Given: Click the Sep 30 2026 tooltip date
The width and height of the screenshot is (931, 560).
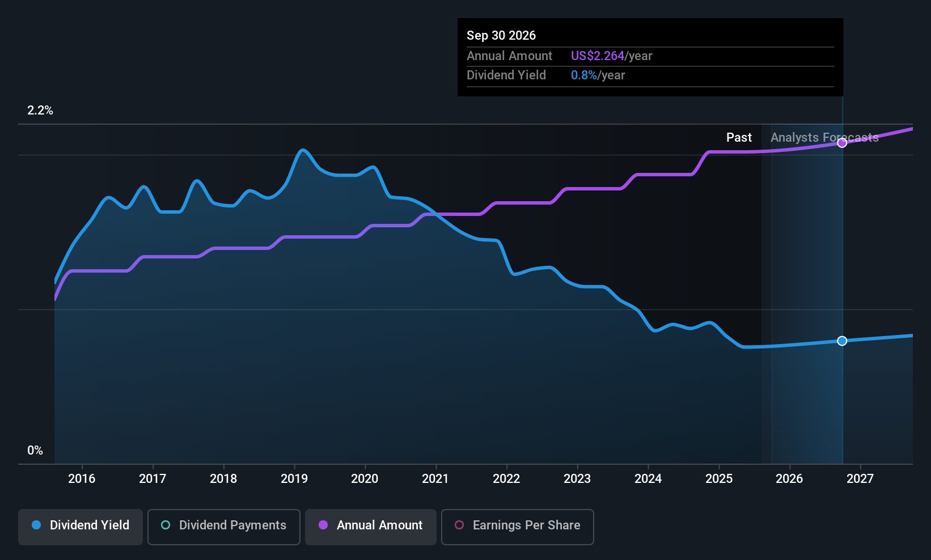Looking at the screenshot, I should point(501,36).
